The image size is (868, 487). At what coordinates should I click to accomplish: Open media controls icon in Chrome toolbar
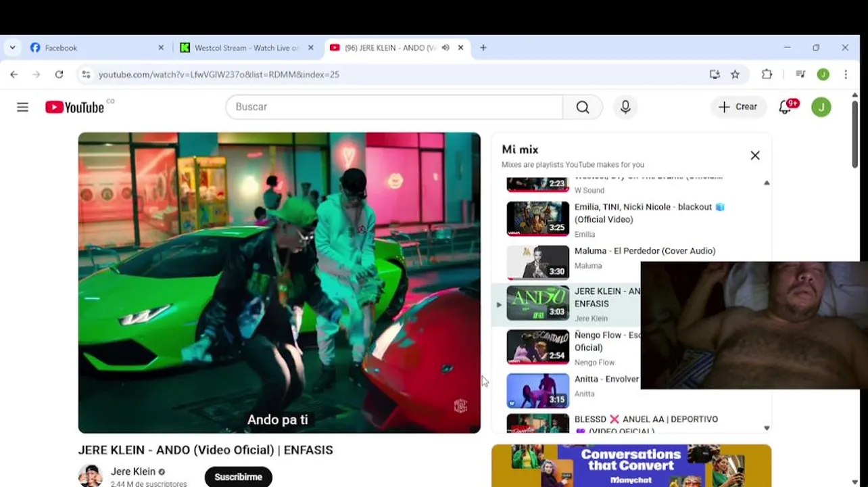[x=800, y=74]
